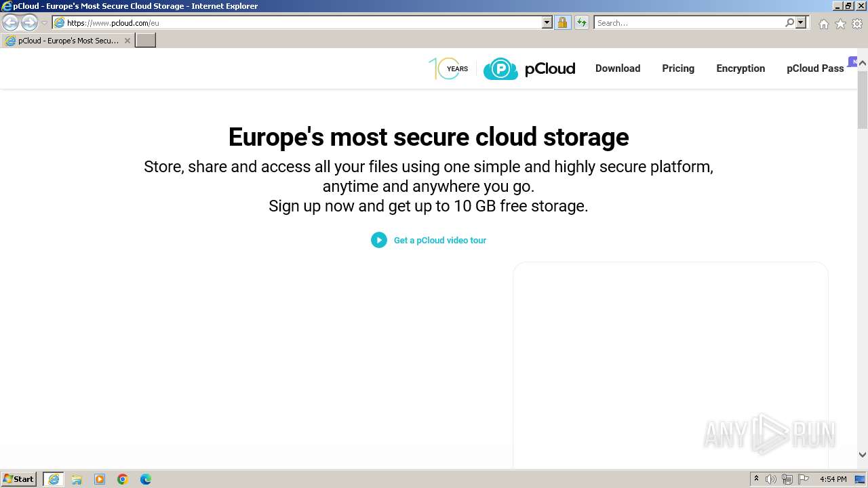Click the page scrollbar up arrow
868x488 pixels.
pyautogui.click(x=863, y=62)
